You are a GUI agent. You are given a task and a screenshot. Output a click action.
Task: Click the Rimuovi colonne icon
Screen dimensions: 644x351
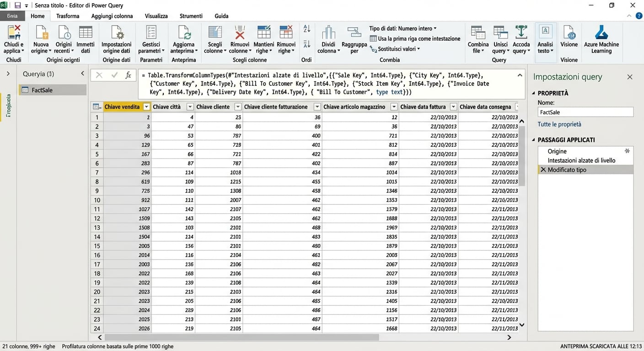(239, 32)
